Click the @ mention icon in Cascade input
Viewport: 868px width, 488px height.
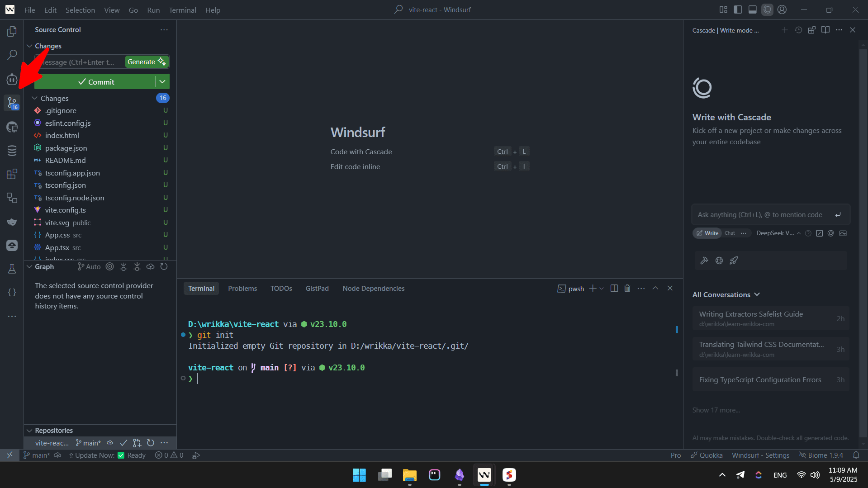point(831,233)
